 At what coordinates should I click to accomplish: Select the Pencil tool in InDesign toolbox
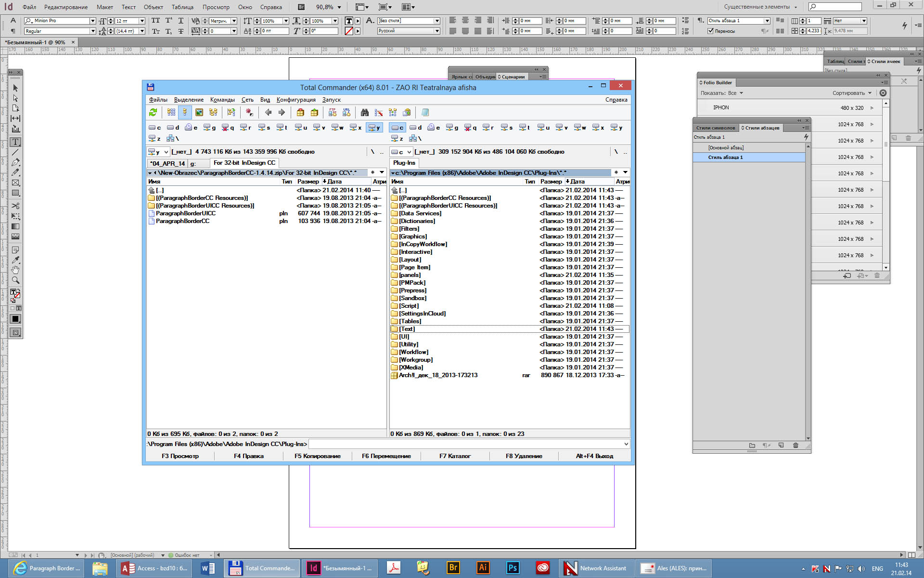click(x=15, y=172)
